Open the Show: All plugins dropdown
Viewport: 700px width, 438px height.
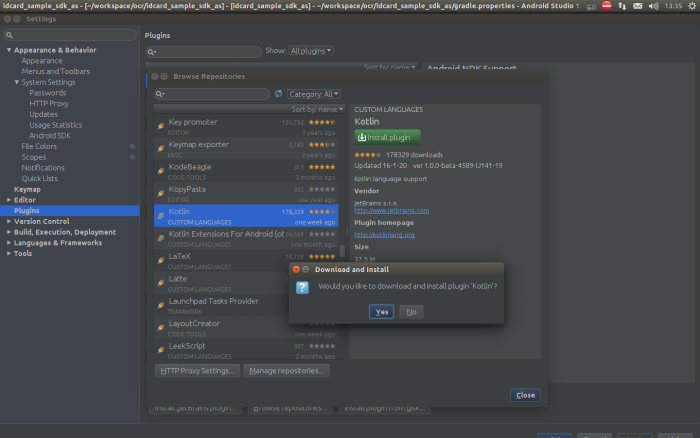click(311, 51)
